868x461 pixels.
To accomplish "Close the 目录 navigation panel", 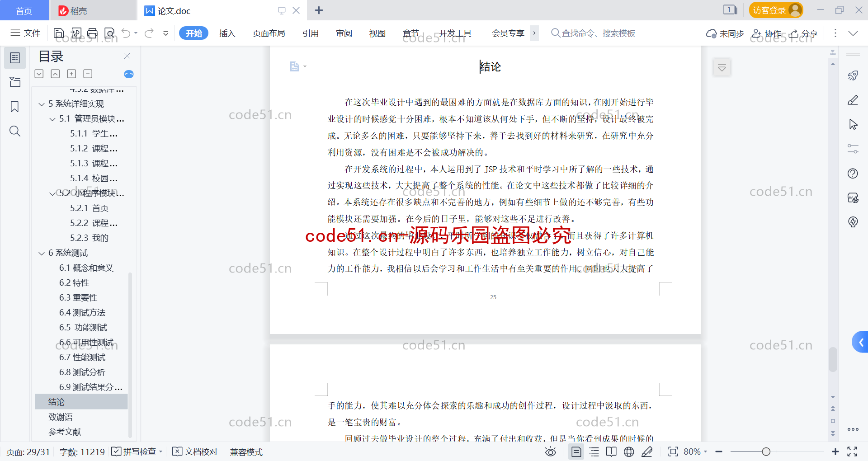I will tap(127, 56).
